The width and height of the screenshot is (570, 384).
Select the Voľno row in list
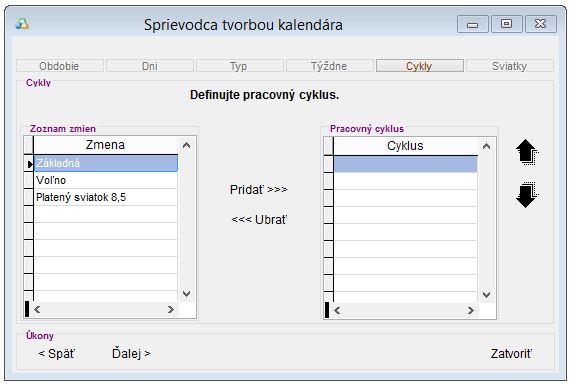[105, 180]
